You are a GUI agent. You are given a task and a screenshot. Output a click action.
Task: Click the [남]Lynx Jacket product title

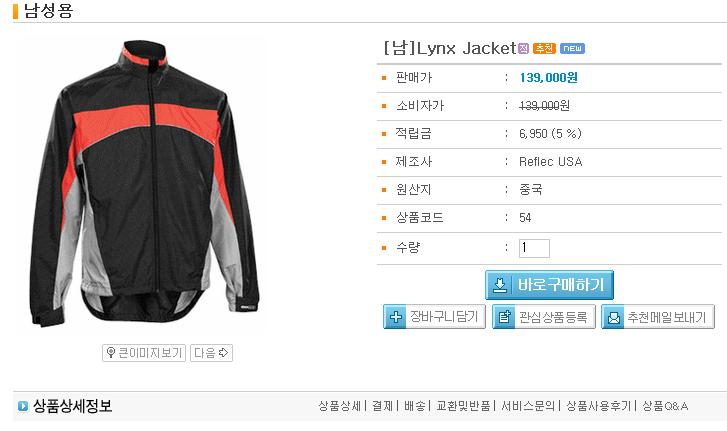point(449,48)
